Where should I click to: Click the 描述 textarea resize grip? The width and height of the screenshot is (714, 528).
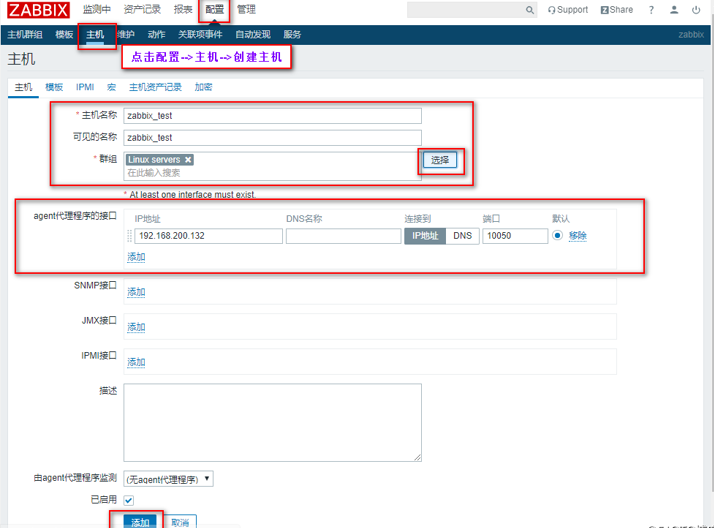418,457
